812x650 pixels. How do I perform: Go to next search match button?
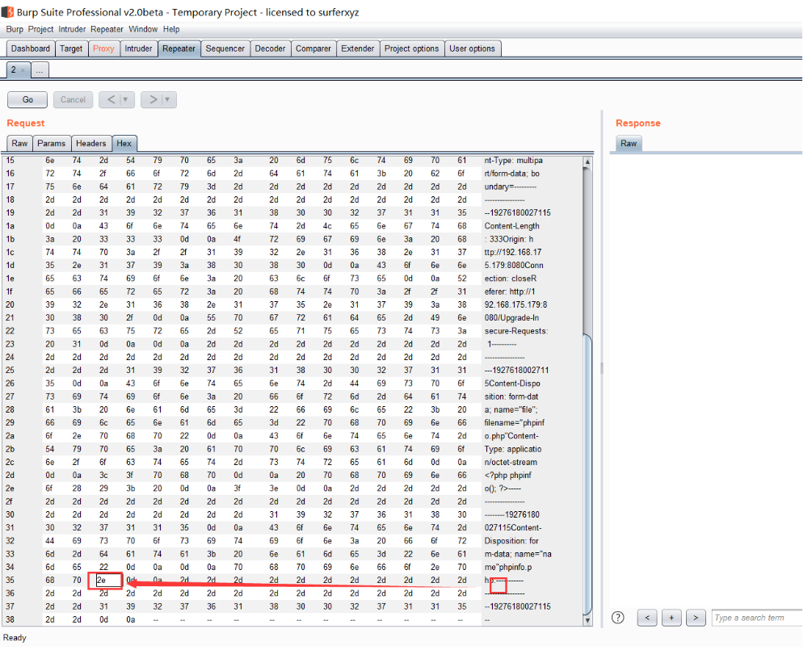tap(696, 618)
